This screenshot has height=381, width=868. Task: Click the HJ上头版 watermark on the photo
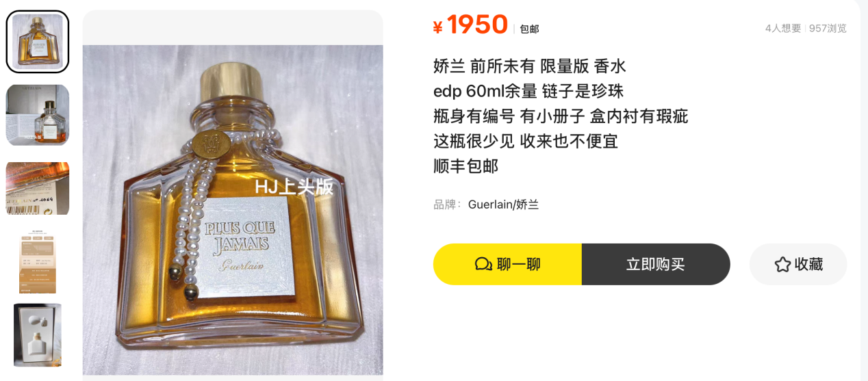pos(294,187)
